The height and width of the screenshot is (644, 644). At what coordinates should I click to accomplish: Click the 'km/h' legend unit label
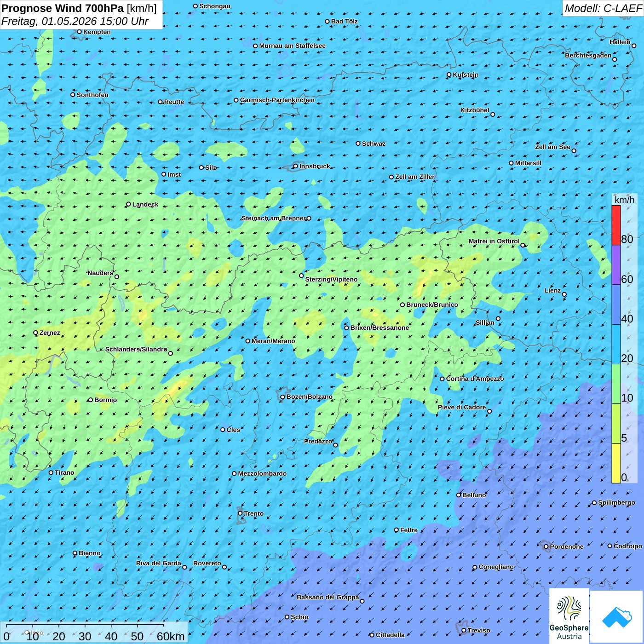coord(624,200)
